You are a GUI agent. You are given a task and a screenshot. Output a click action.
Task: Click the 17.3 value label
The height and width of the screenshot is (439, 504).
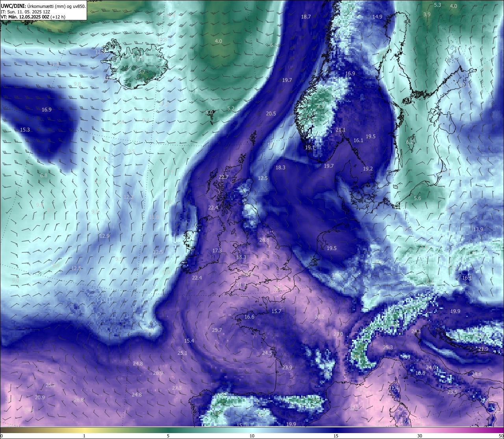click(x=217, y=250)
